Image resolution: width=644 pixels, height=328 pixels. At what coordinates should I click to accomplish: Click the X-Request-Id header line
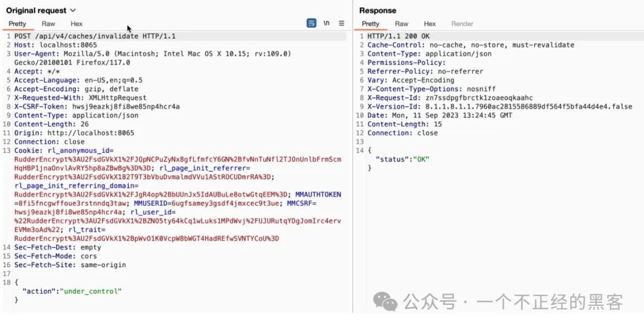(450, 98)
